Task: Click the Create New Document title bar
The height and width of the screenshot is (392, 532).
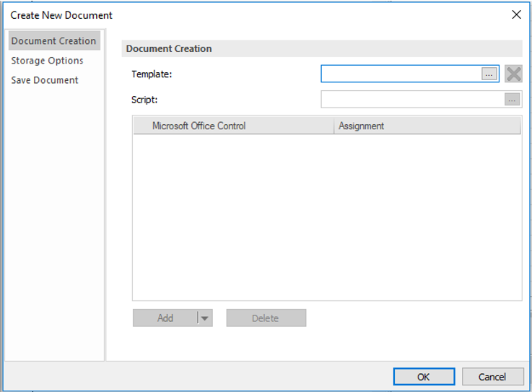Action: click(217, 14)
